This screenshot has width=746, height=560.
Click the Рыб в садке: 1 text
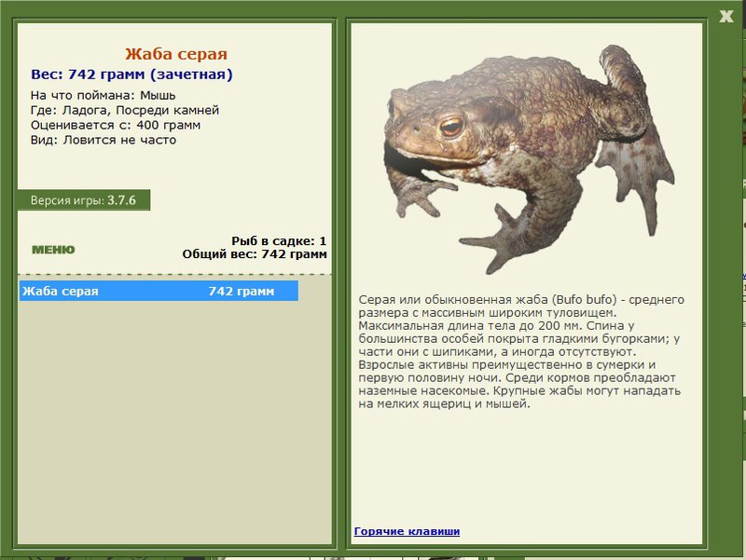click(279, 240)
